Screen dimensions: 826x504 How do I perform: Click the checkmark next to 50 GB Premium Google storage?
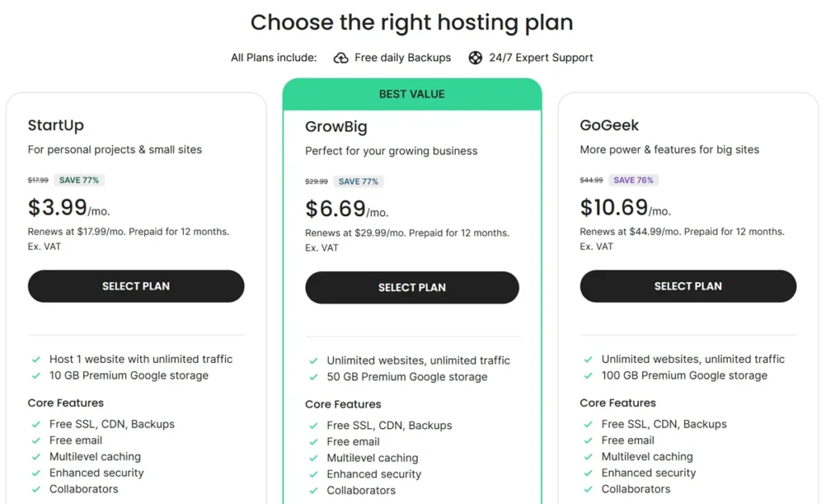313,377
